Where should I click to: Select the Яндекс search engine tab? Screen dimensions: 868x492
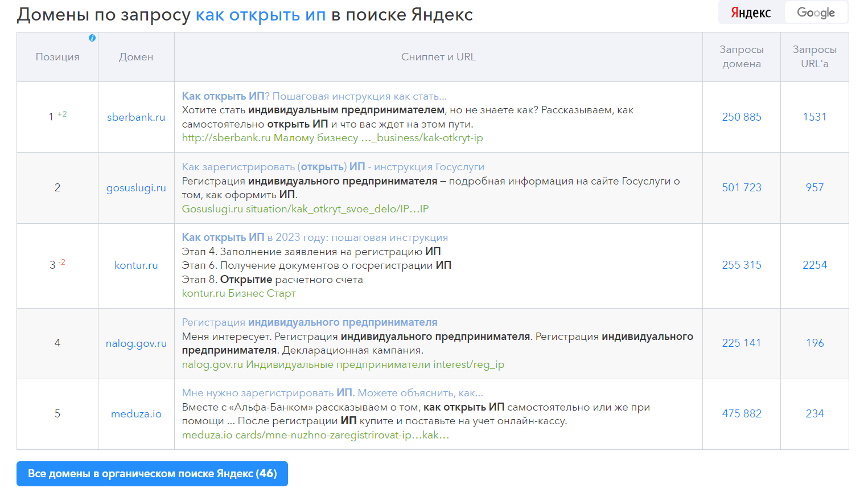[750, 12]
